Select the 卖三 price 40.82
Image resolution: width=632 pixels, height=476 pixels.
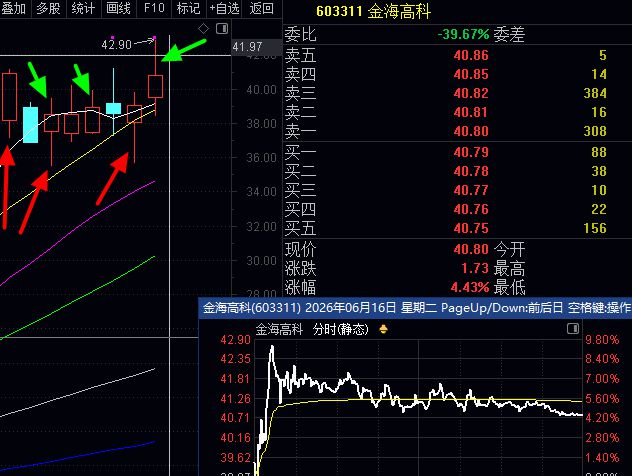point(471,93)
